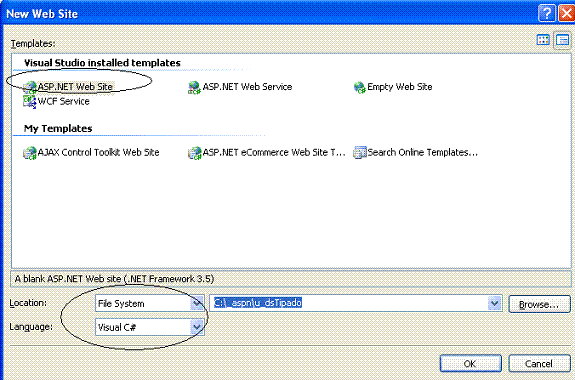Screen dimensions: 575x380
Task: Select the ASP.NET eCommerce Web Site template icon
Action: point(194,153)
